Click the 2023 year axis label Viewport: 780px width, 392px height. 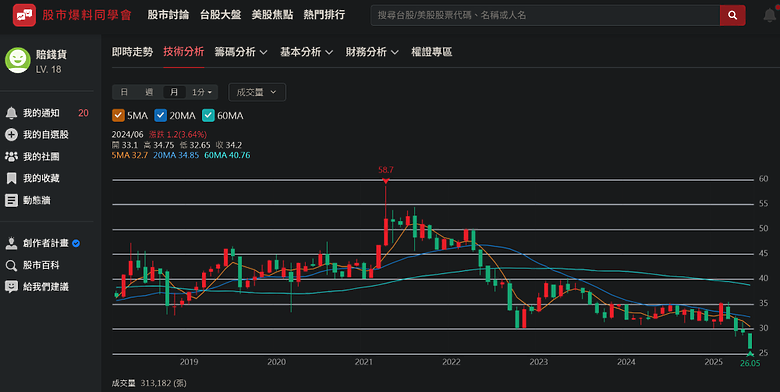(x=539, y=362)
